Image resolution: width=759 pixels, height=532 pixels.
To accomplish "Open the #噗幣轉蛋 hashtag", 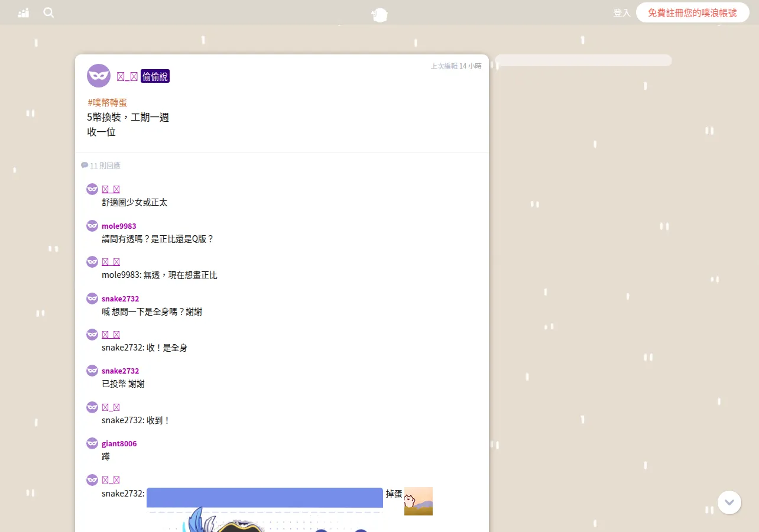I will (107, 102).
